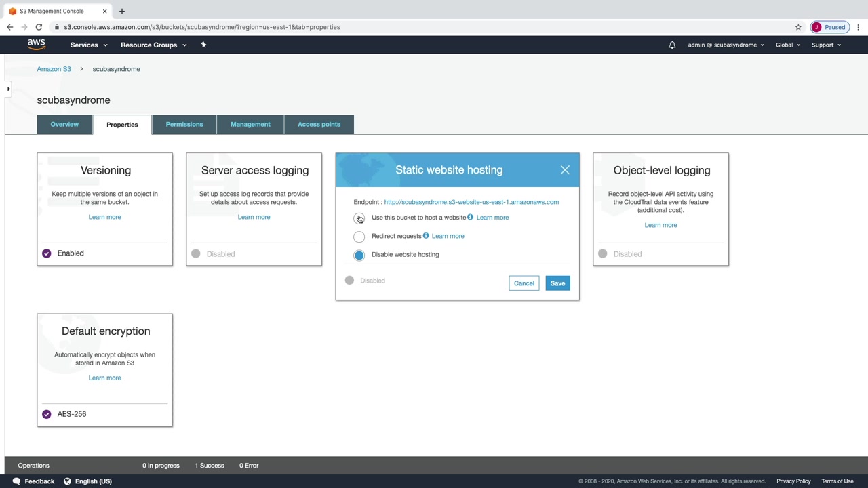Click Learn more in Object-level logging card
This screenshot has width=868, height=488.
click(660, 225)
